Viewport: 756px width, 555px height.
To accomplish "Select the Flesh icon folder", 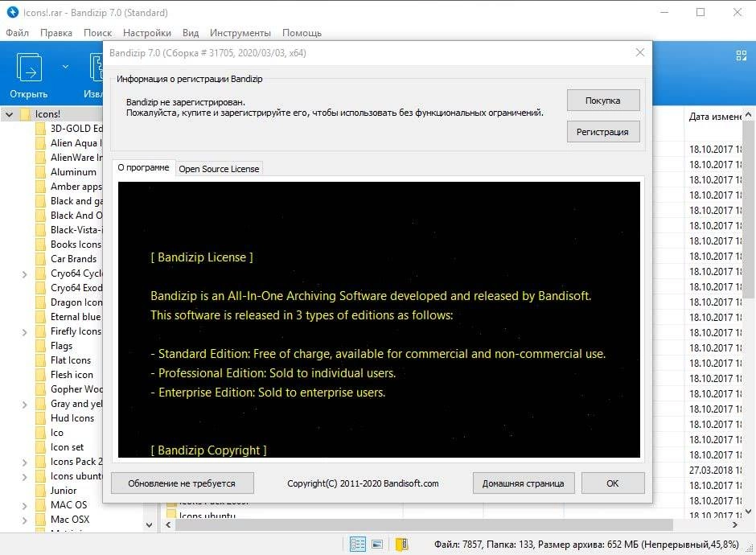I will click(72, 375).
